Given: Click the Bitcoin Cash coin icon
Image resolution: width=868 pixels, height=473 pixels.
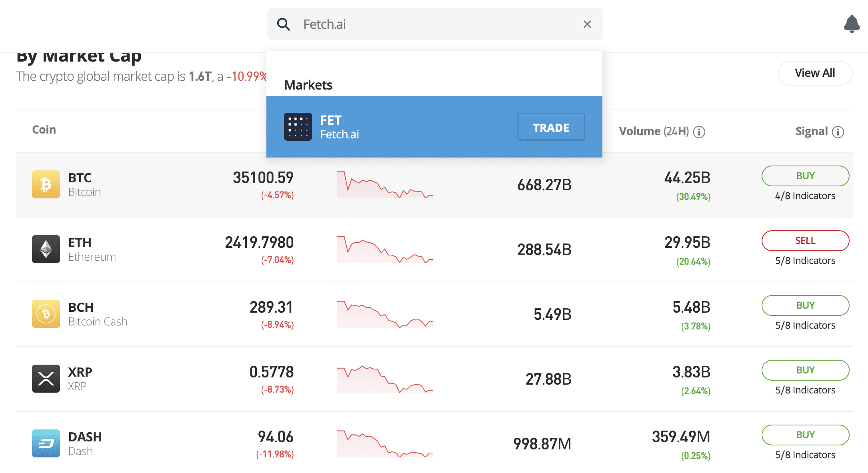Looking at the screenshot, I should click(x=46, y=314).
